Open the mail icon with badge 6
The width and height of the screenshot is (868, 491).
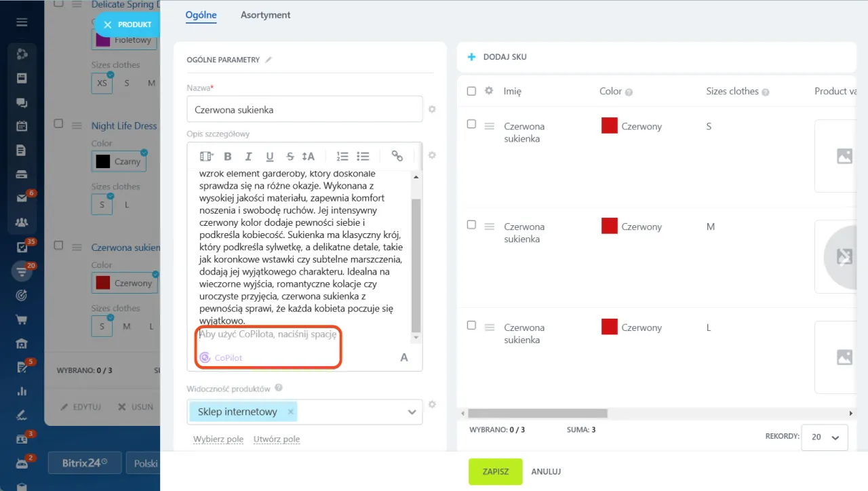(x=22, y=198)
